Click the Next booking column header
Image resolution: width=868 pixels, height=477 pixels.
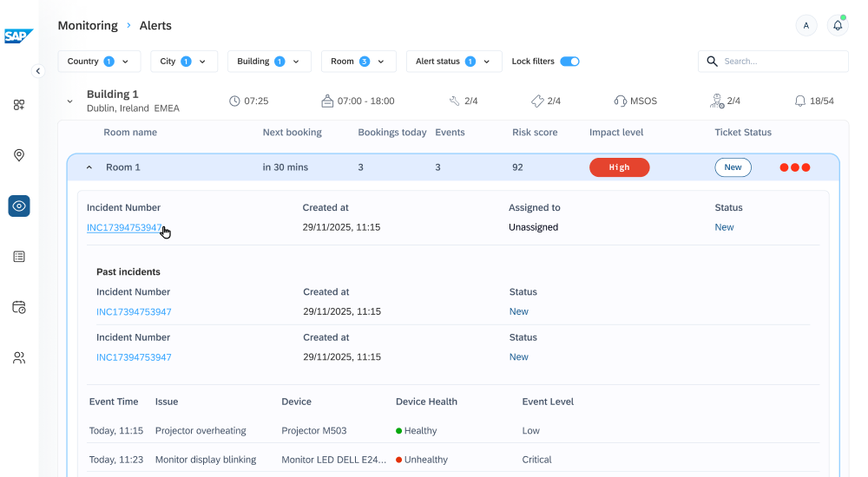(x=293, y=132)
